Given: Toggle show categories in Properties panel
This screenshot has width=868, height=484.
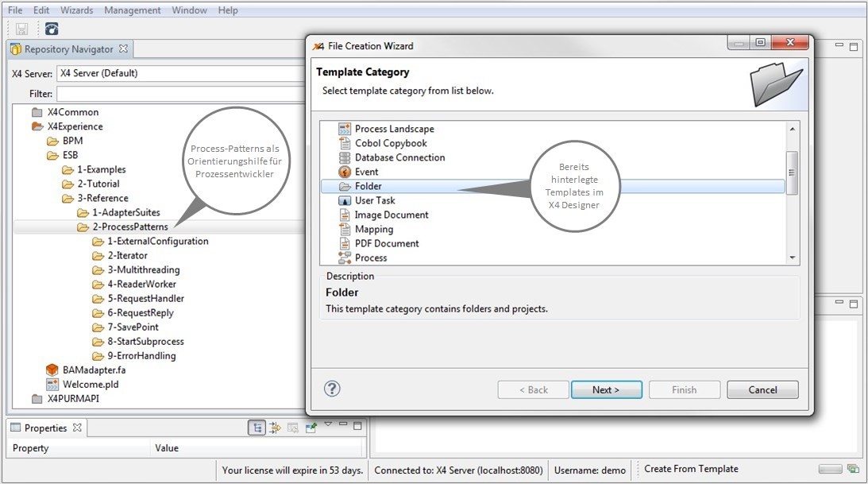Looking at the screenshot, I should click(257, 428).
